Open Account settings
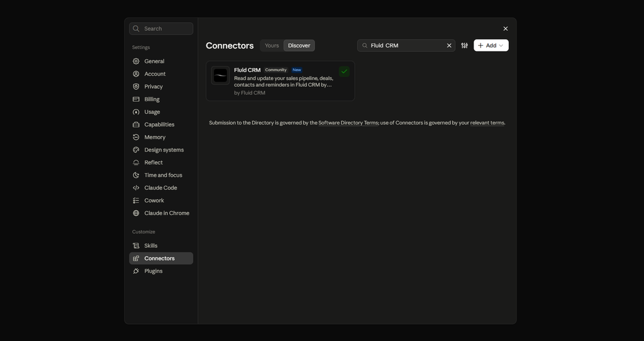Image resolution: width=644 pixels, height=341 pixels. (161, 74)
